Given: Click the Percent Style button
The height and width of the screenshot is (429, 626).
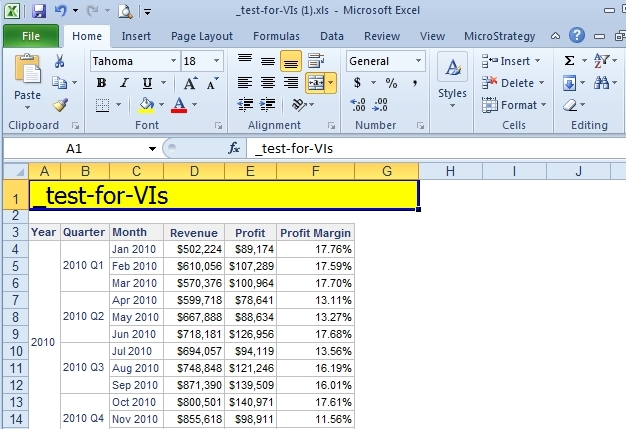Looking at the screenshot, I should 391,83.
